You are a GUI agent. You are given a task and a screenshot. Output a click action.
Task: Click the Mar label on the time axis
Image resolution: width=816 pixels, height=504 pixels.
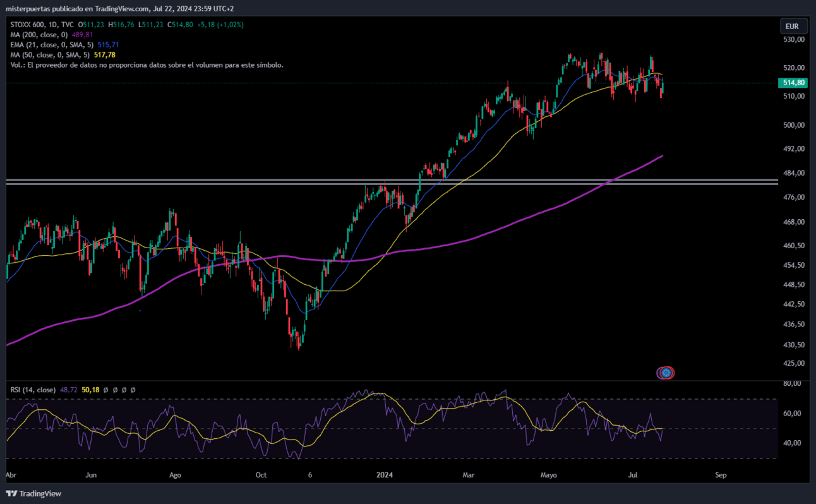[x=468, y=474]
